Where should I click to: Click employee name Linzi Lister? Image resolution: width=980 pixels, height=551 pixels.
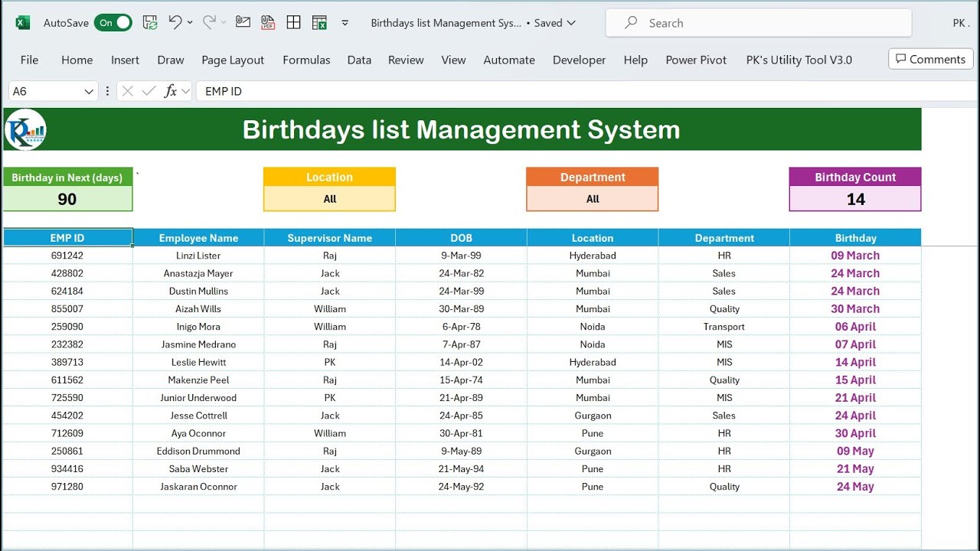(x=198, y=256)
